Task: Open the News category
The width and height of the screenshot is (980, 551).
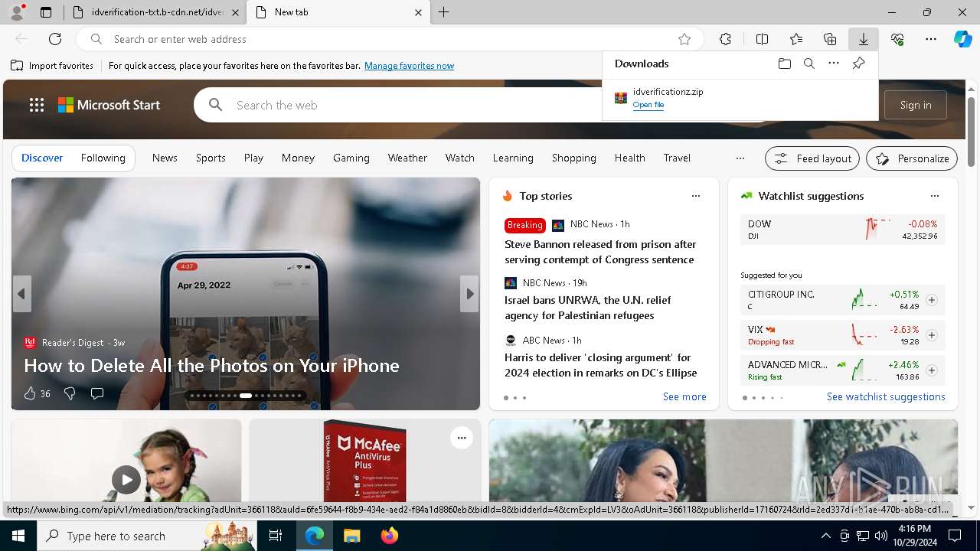Action: click(165, 158)
